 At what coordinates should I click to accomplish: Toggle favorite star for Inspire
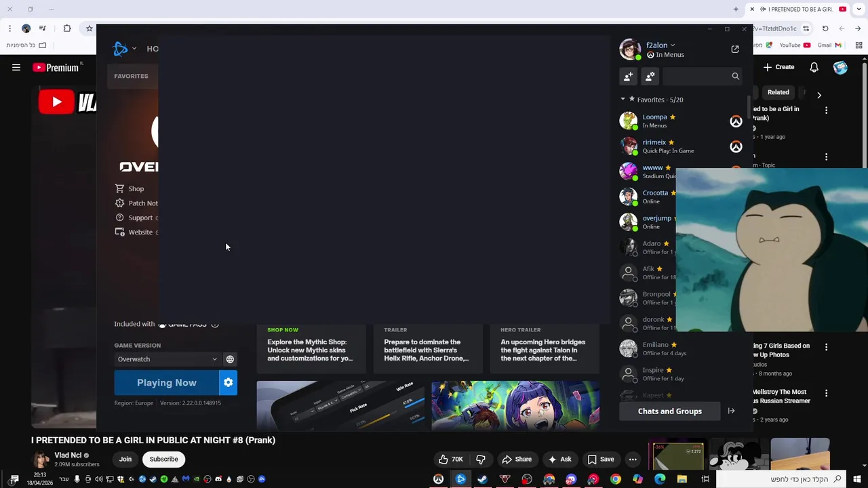pos(669,370)
